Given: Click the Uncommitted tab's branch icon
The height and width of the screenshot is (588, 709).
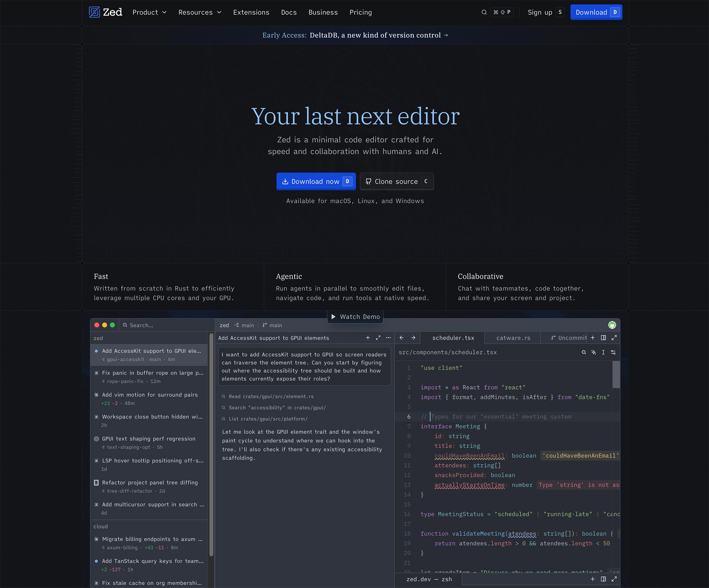Looking at the screenshot, I should click(x=553, y=338).
